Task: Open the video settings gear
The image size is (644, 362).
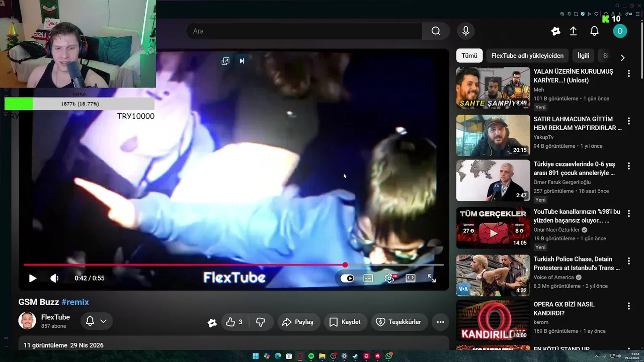Action: pyautogui.click(x=389, y=278)
